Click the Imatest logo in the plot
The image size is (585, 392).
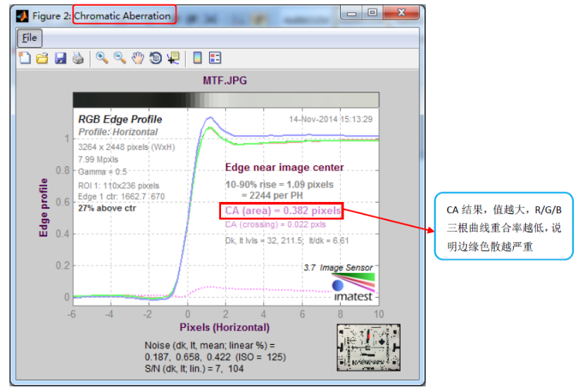point(352,287)
